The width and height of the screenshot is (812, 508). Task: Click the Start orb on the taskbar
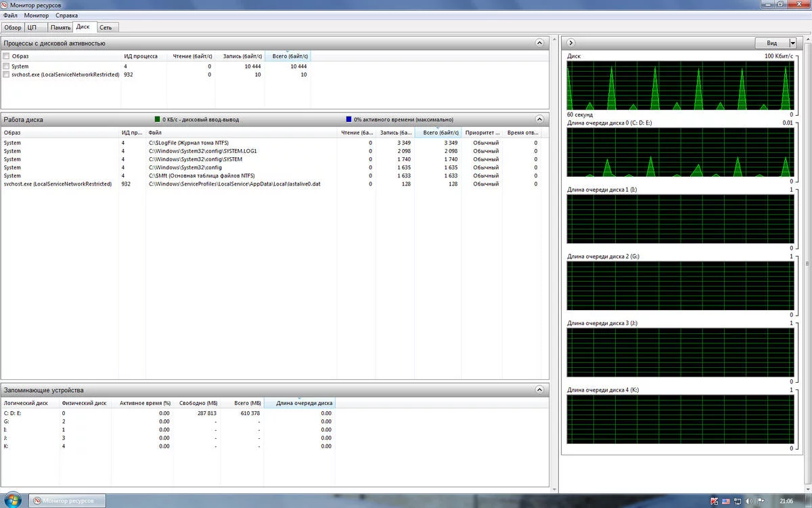pos(14,501)
